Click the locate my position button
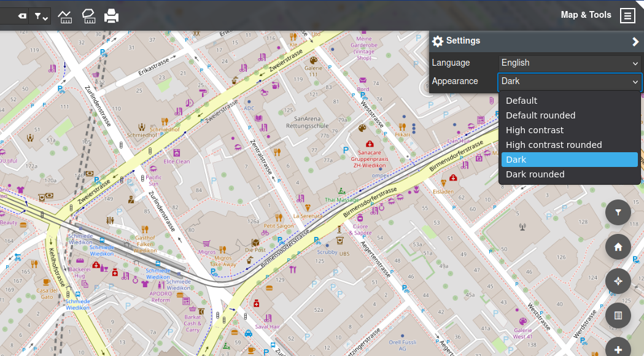Image resolution: width=644 pixels, height=356 pixels. (618, 282)
